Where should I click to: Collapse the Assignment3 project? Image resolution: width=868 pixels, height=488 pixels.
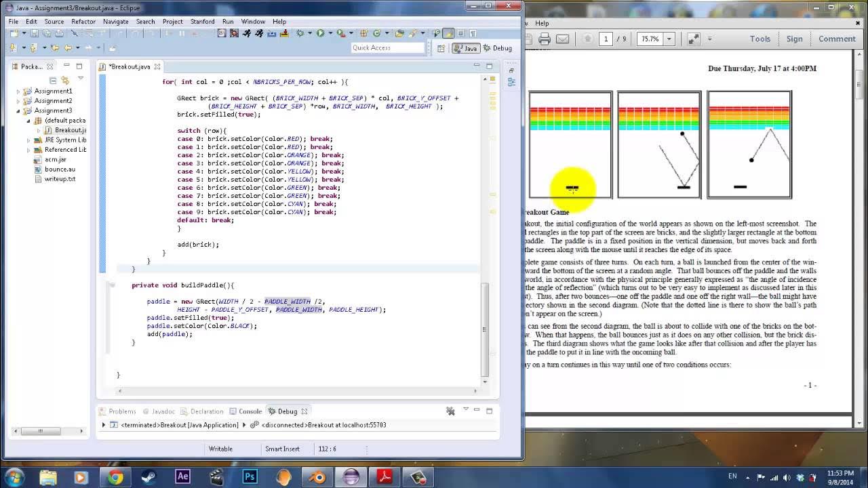coord(18,110)
